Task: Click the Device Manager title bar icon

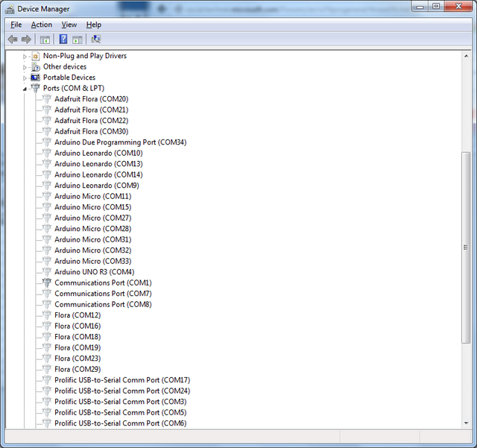Action: tap(10, 9)
